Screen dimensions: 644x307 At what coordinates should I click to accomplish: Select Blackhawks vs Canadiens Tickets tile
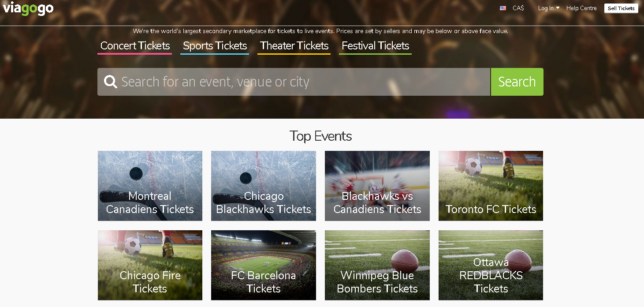[x=377, y=186]
